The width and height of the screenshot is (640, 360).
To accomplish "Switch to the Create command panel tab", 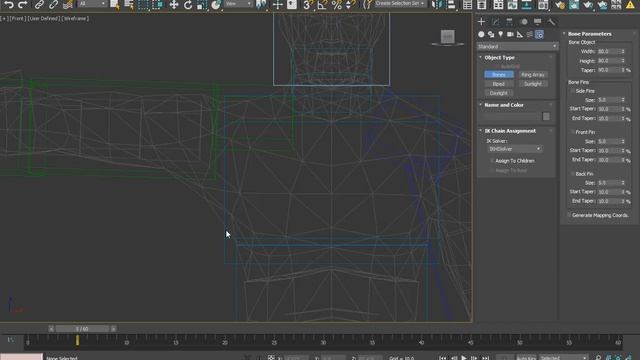I will pos(481,22).
